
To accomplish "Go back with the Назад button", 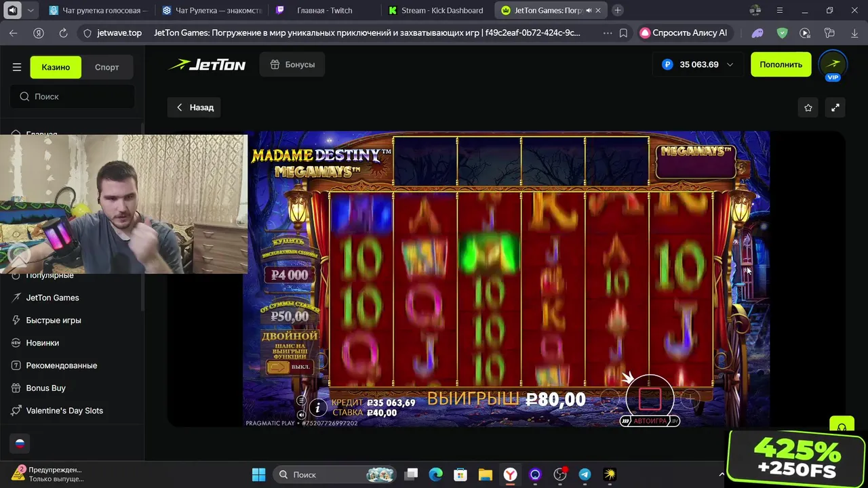I will pyautogui.click(x=194, y=107).
